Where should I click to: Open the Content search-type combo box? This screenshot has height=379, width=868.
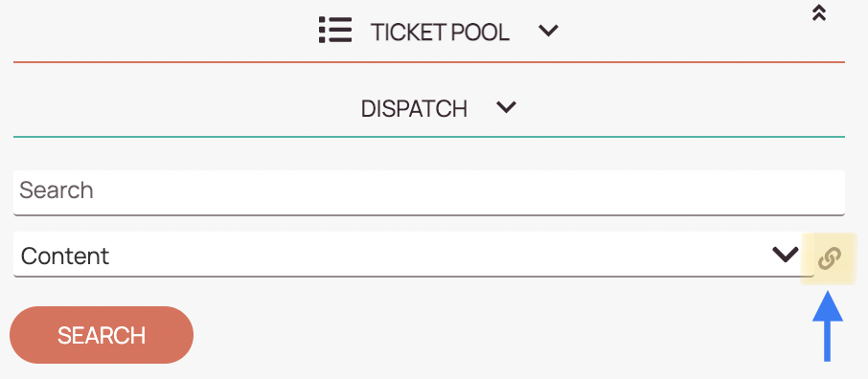tap(414, 254)
